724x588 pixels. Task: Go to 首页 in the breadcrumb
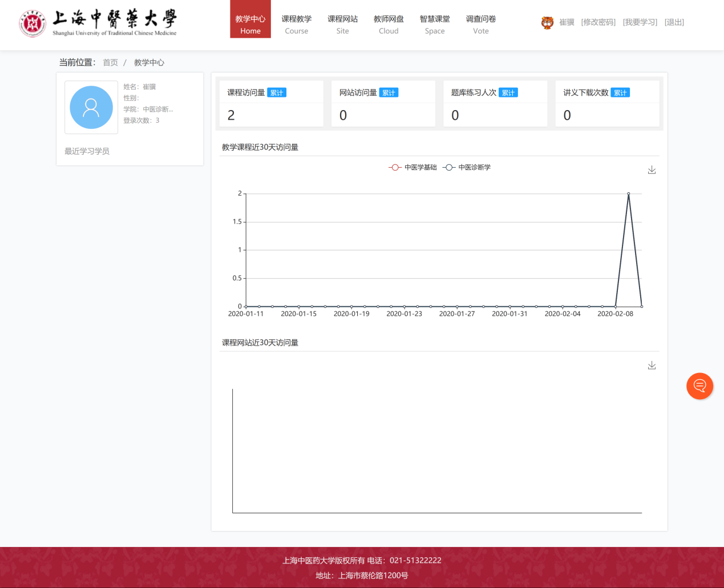coord(110,63)
